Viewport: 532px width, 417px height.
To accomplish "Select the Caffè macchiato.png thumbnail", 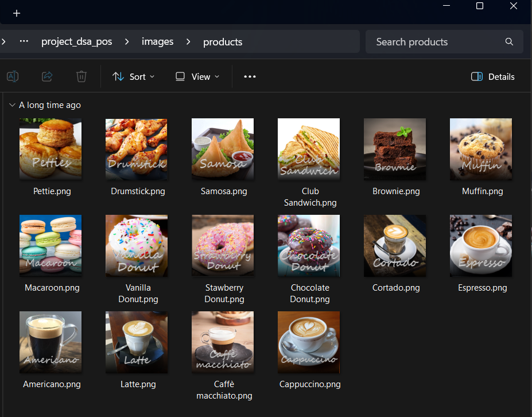I will tap(223, 342).
